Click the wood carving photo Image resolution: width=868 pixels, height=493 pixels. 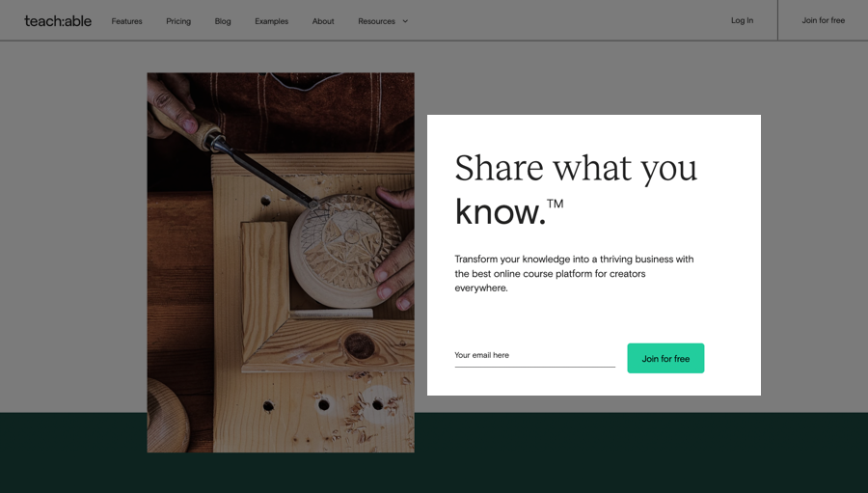coord(281,262)
